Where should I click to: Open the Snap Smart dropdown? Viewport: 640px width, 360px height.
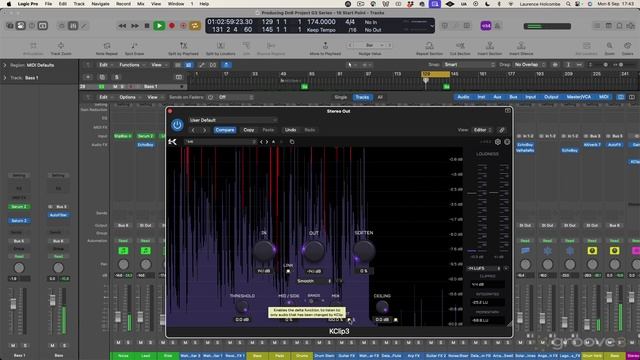click(x=469, y=65)
